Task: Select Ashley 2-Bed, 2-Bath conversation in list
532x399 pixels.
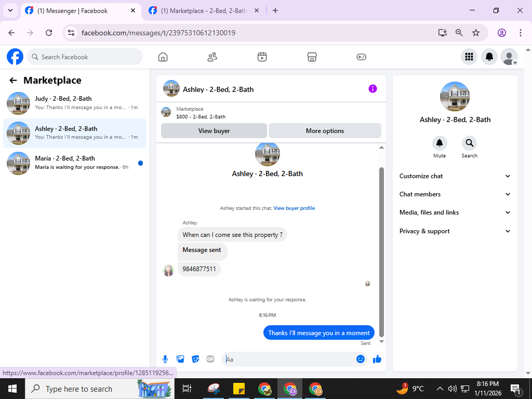Action: point(75,133)
